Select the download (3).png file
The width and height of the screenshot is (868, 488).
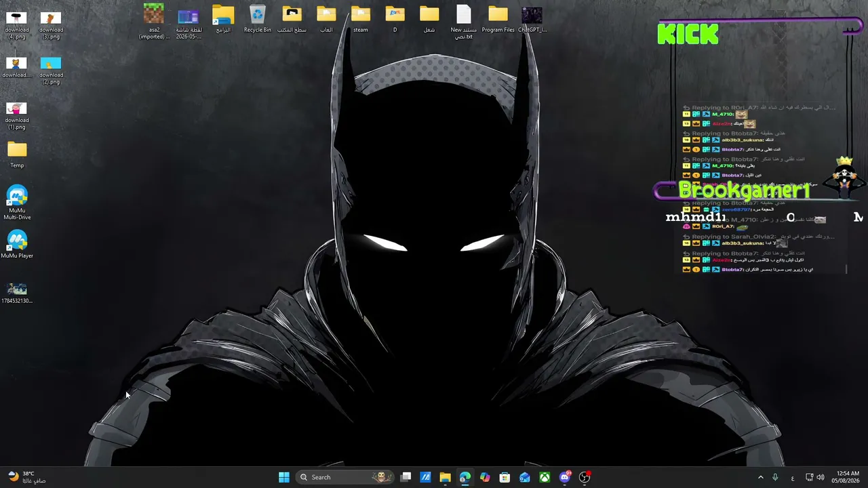(x=51, y=25)
